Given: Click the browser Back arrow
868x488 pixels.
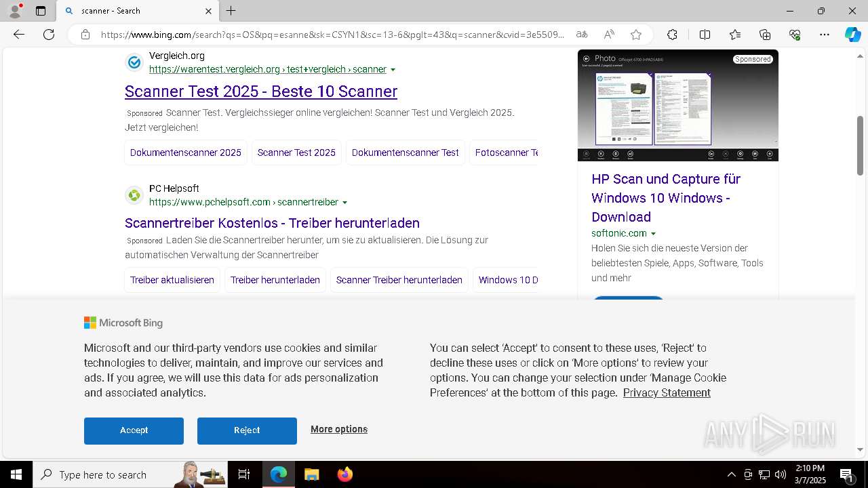Looking at the screenshot, I should 19,35.
